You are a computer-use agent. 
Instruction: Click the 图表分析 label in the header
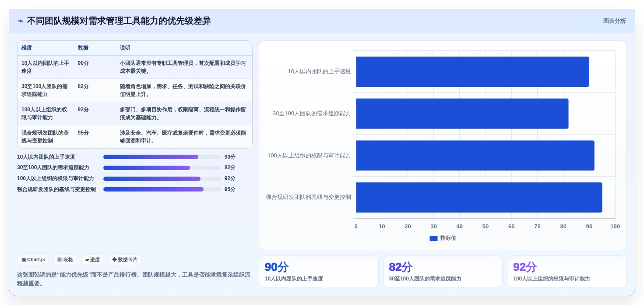pyautogui.click(x=614, y=21)
